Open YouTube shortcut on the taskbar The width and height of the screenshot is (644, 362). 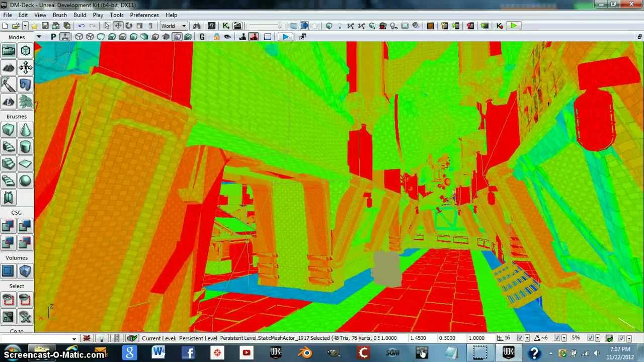247,352
